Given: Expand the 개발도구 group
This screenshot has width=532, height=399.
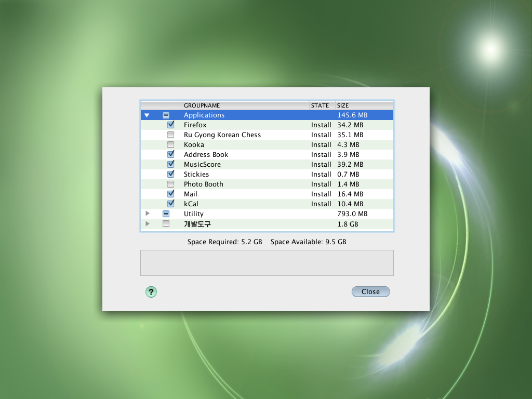Looking at the screenshot, I should click(147, 223).
